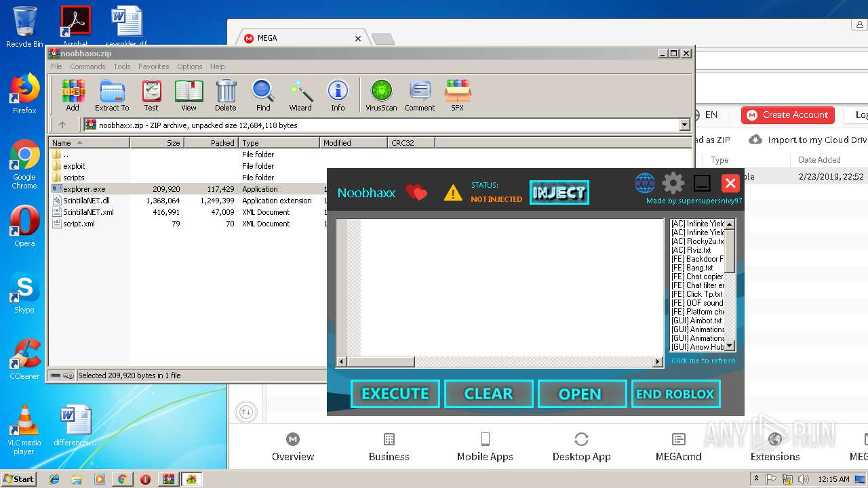Minimize the Noobhaxx window

point(702,183)
